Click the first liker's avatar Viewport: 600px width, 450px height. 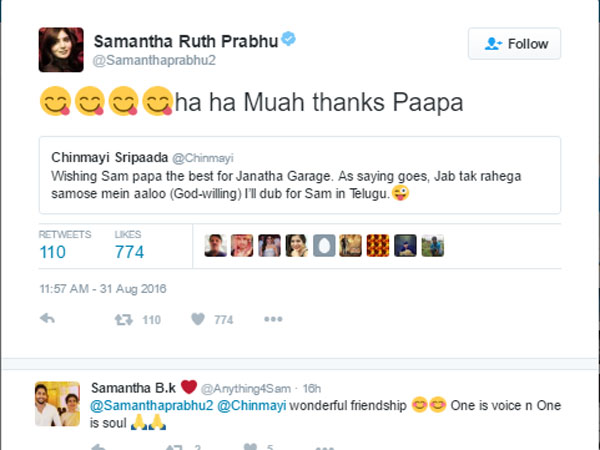(214, 246)
